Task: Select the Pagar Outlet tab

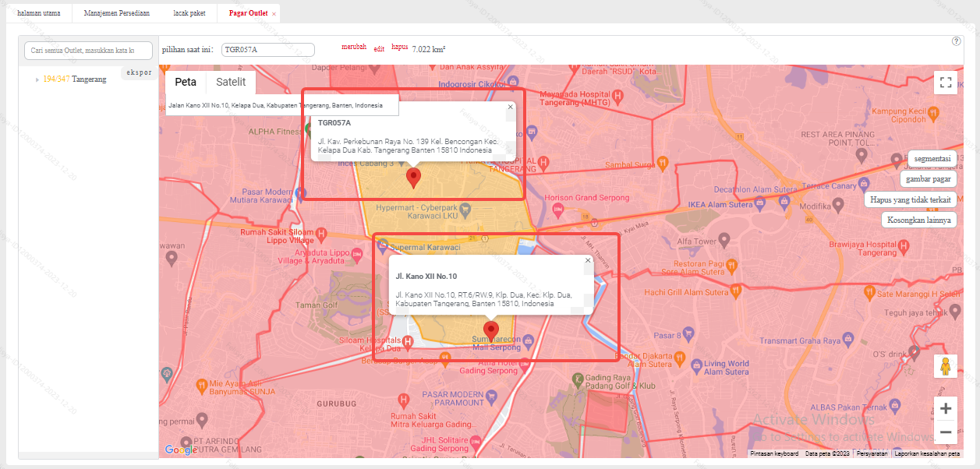Action: (248, 13)
